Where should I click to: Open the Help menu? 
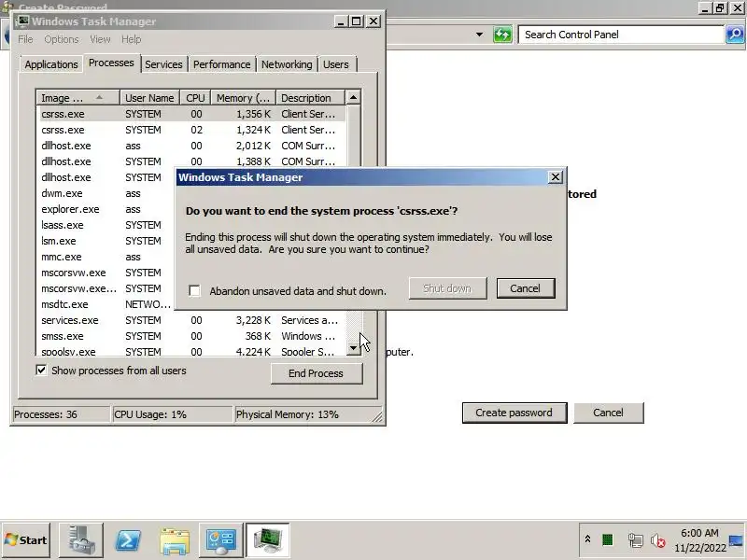pos(131,39)
